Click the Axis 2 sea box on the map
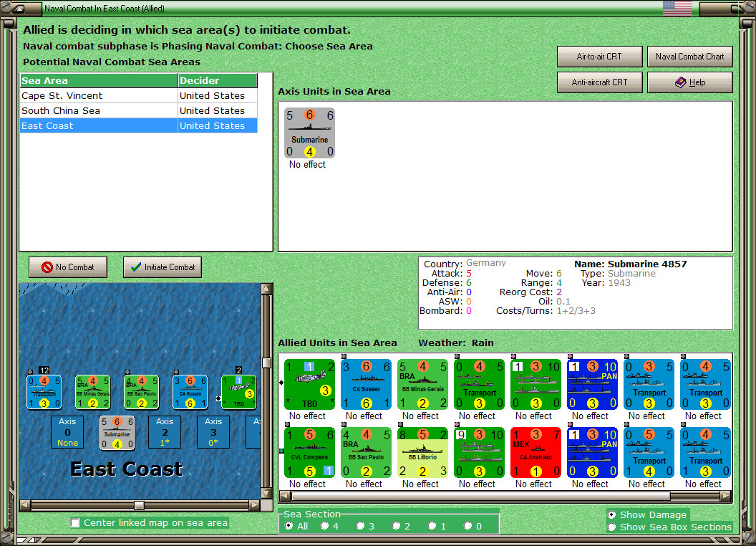The image size is (756, 546). [x=165, y=432]
